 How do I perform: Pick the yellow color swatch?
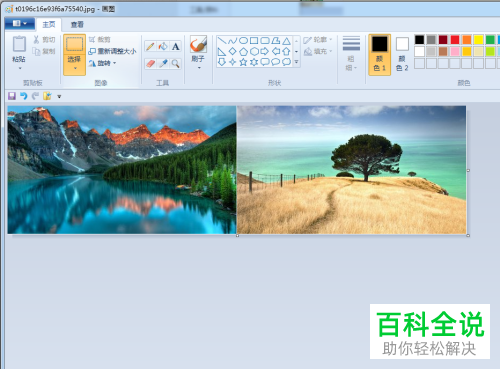pos(478,40)
